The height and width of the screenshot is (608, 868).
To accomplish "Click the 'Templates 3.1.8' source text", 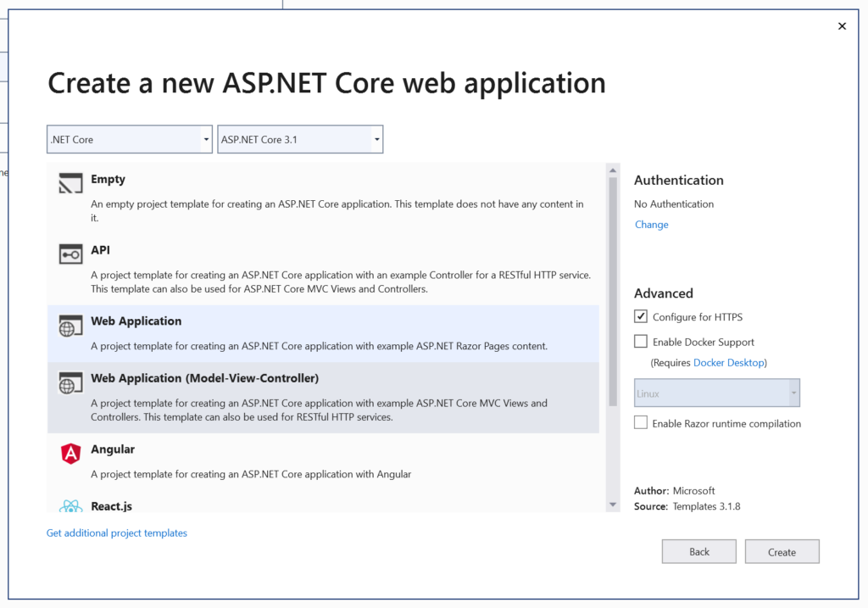I will point(706,506).
